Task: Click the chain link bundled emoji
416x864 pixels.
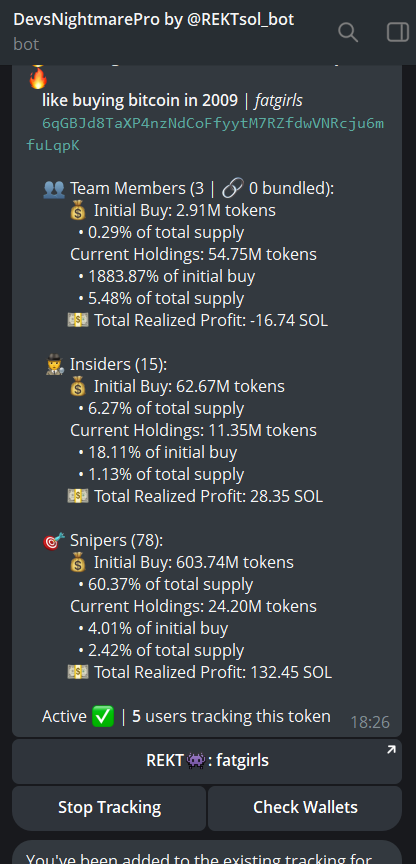Action: point(232,189)
